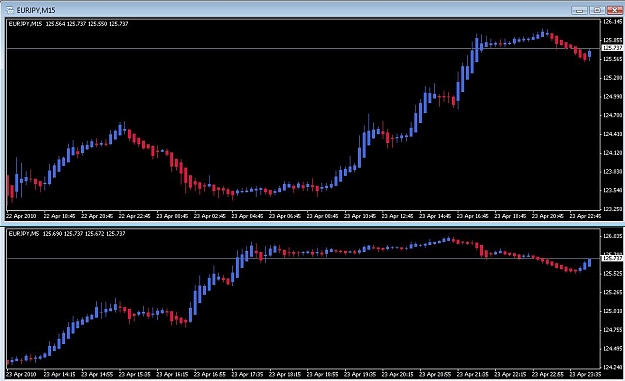This screenshot has height=381, width=625.
Task: Click the 123.540 price axis label
Action: [613, 190]
